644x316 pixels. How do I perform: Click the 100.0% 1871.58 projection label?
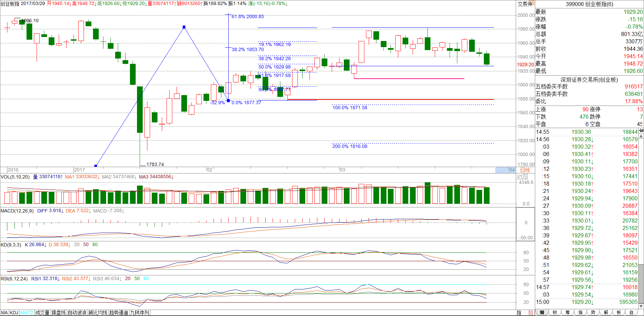(350, 108)
